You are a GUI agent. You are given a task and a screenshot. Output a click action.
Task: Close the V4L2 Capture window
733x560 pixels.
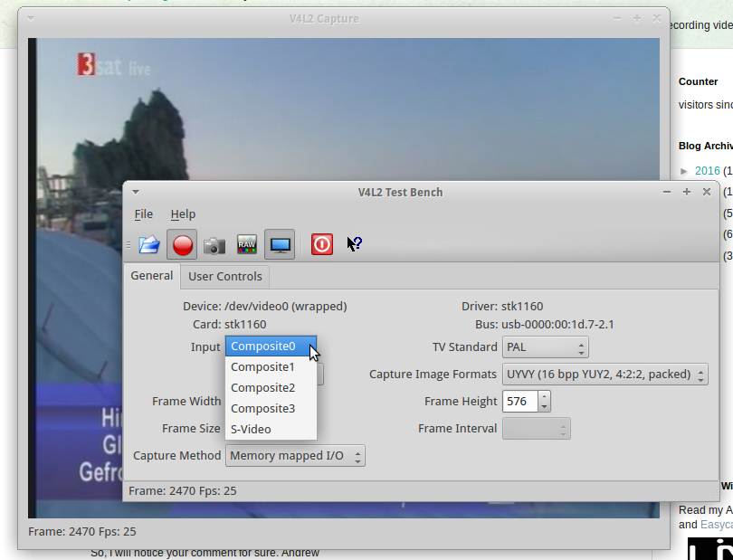click(x=657, y=18)
